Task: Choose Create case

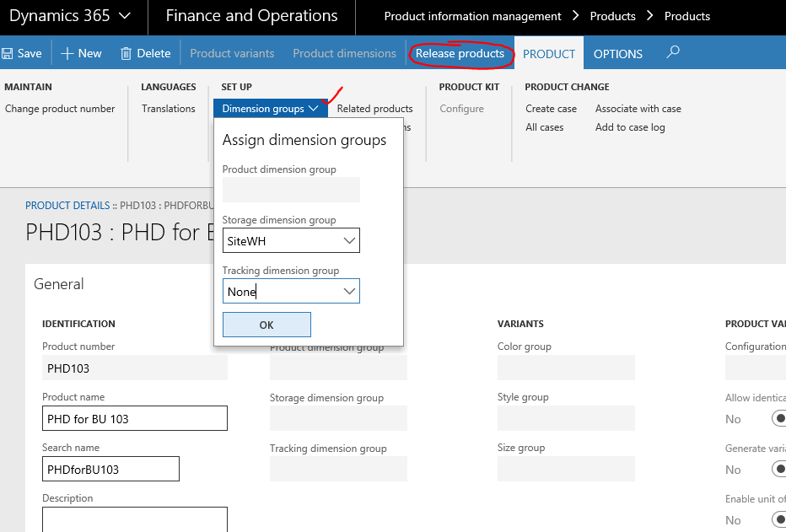Action: (551, 109)
